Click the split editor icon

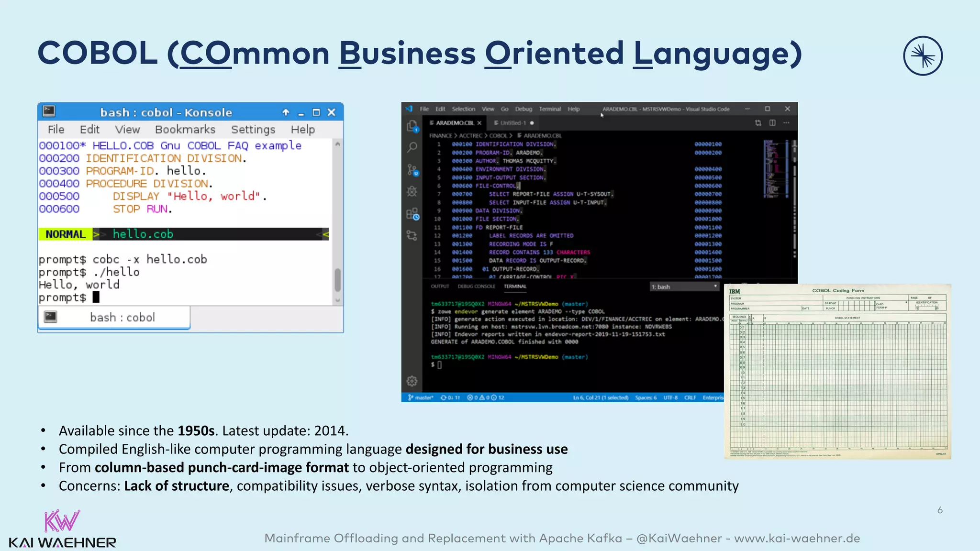click(772, 123)
